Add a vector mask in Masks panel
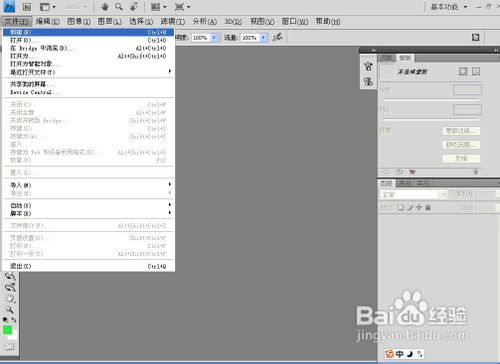 pyautogui.click(x=476, y=71)
